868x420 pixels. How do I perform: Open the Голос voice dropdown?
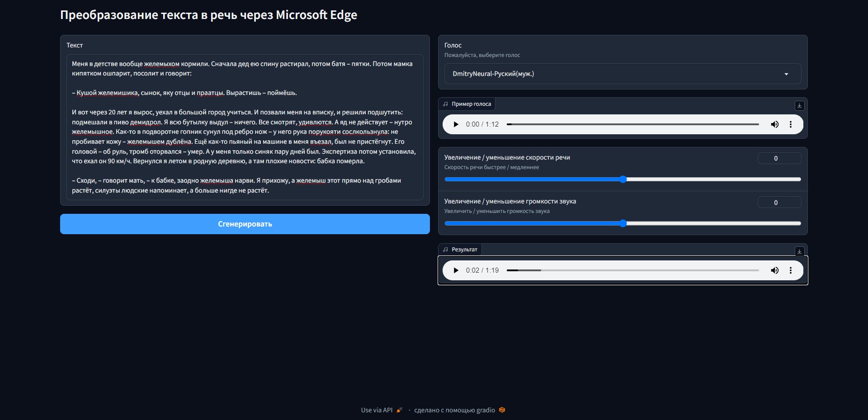[615, 74]
